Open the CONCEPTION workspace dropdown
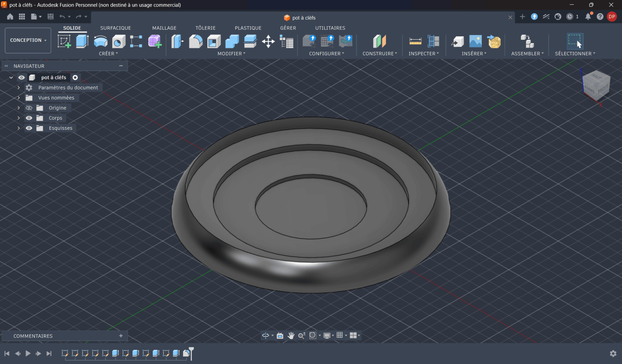This screenshot has height=364, width=622. (28, 40)
